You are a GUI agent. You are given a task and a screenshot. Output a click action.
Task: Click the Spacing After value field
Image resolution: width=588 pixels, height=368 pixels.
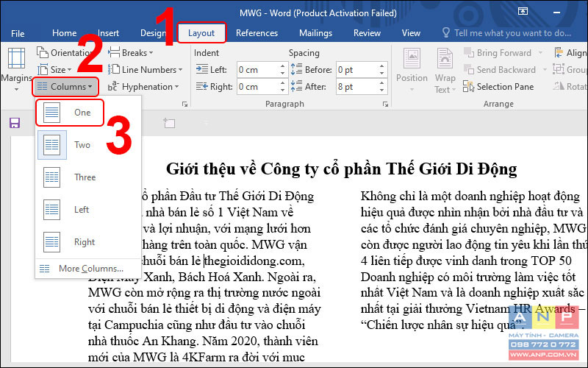point(357,87)
